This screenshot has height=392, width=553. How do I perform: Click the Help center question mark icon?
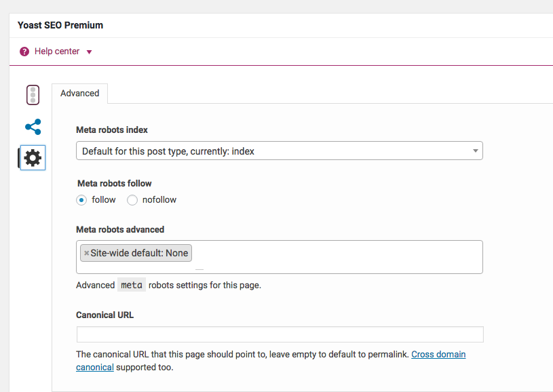[x=24, y=52]
